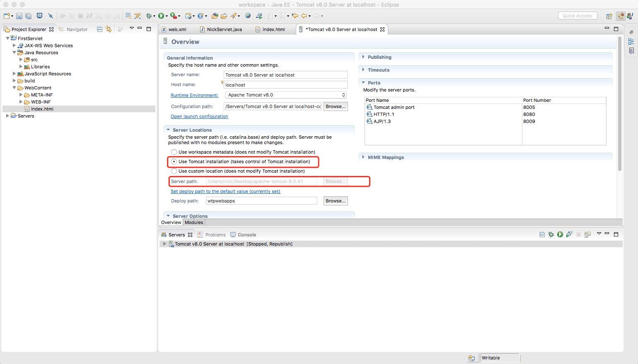This screenshot has width=638, height=364.
Task: Click the Restore icon in right trim bar
Action: pos(631,32)
